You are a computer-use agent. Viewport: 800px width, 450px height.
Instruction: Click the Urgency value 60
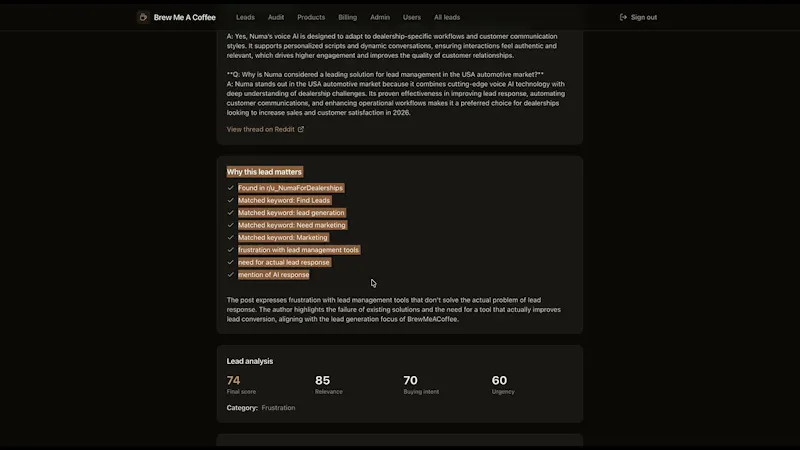tap(499, 381)
